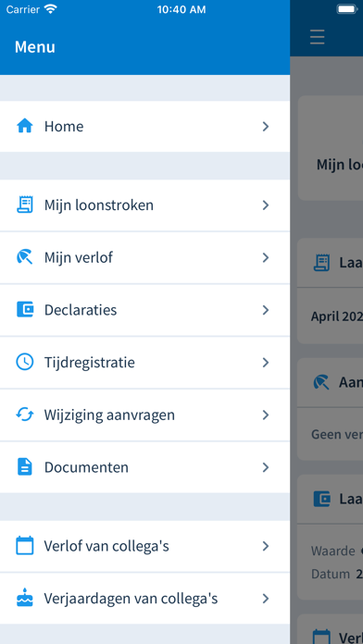The height and width of the screenshot is (644, 363).
Task: Open the Mijn loonstroken menu item
Action: click(144, 204)
